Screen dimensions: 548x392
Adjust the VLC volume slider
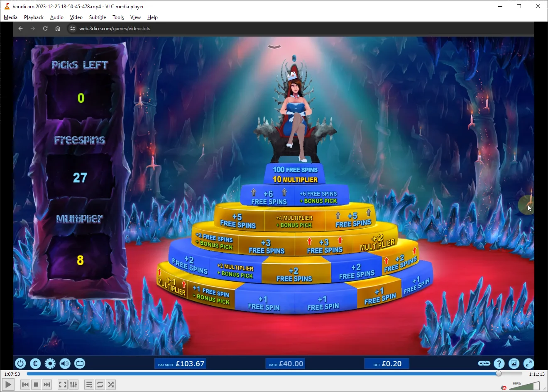[x=524, y=386]
